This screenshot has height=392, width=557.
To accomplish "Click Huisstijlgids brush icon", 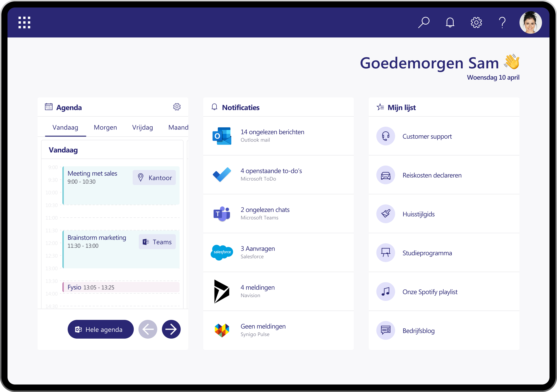I will 386,214.
